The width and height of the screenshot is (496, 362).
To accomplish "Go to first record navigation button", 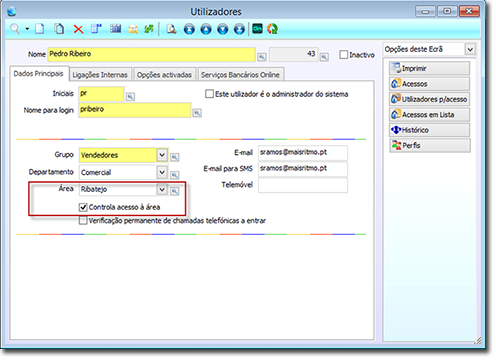I will coord(189,29).
